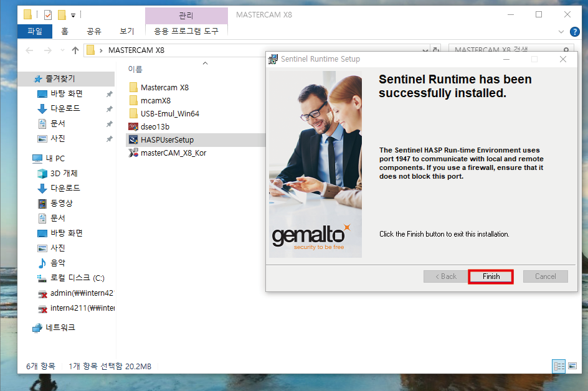The width and height of the screenshot is (588, 391).
Task: Open address bar history dropdown arrow
Action: coord(425,49)
